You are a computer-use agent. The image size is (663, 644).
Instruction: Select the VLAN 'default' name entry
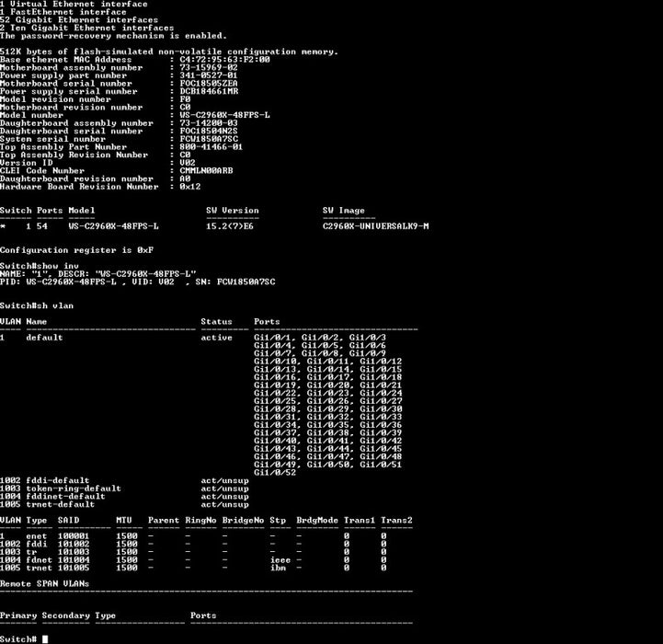(44, 338)
